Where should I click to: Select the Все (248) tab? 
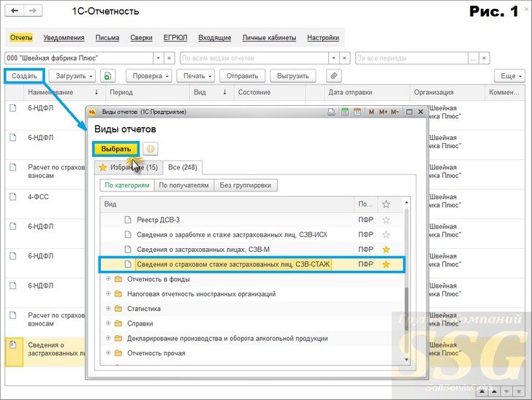click(183, 167)
